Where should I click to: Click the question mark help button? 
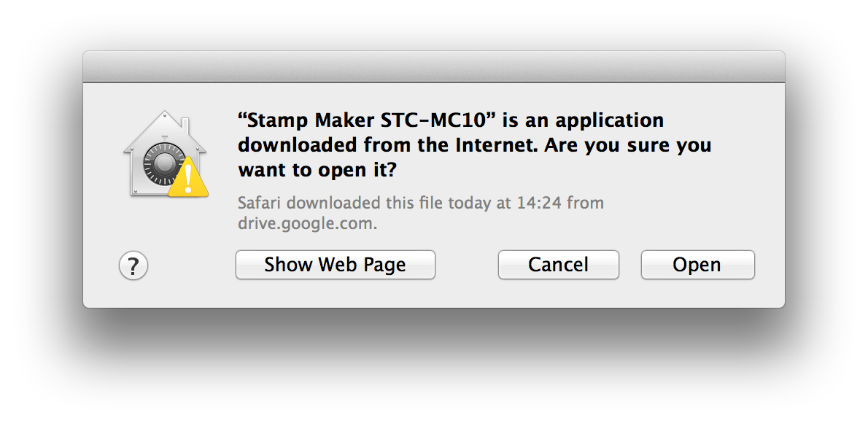133,265
